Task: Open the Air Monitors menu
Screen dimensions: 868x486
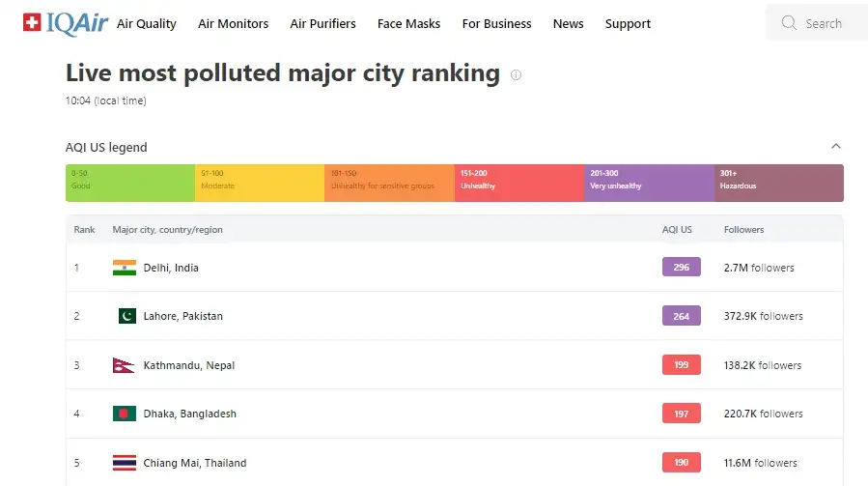Action: (x=233, y=23)
